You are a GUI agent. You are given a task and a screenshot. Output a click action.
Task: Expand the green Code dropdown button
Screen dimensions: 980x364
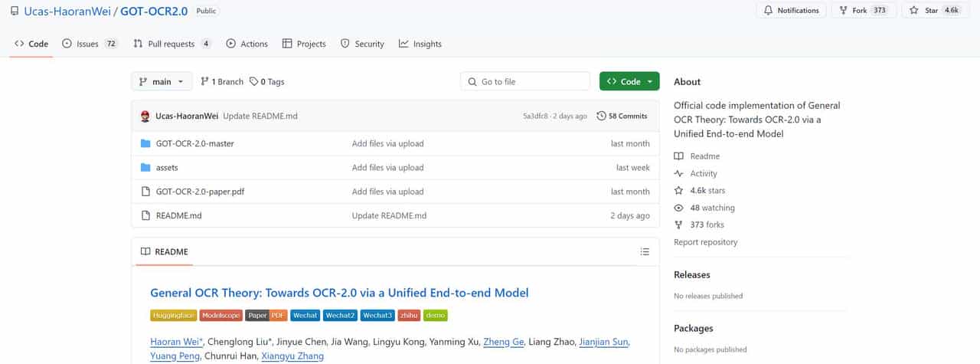(629, 81)
